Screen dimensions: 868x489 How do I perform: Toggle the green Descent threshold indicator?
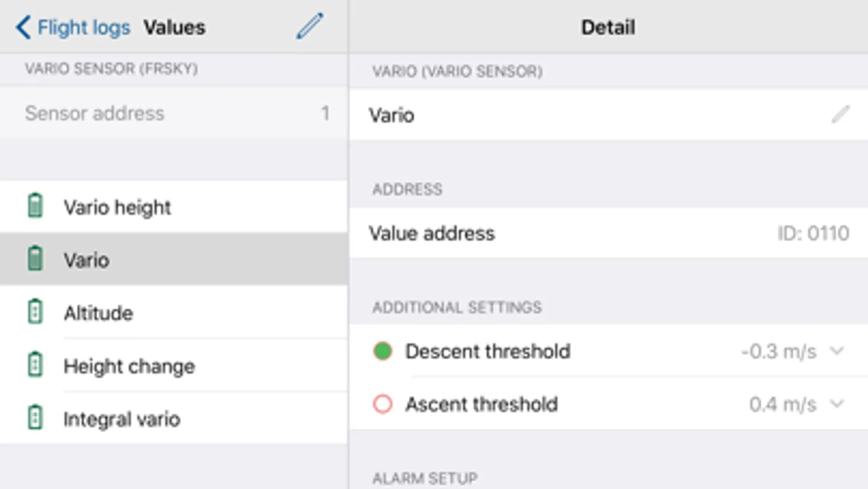tap(383, 351)
